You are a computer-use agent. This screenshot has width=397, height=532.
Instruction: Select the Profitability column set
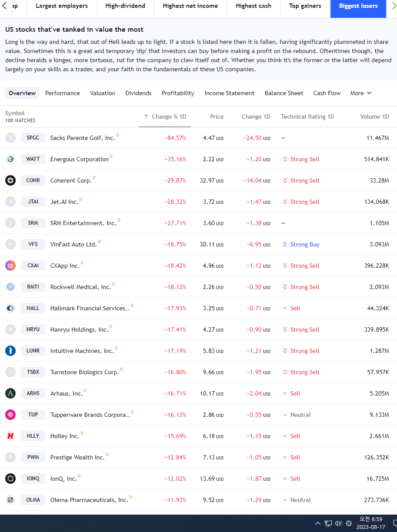click(178, 93)
